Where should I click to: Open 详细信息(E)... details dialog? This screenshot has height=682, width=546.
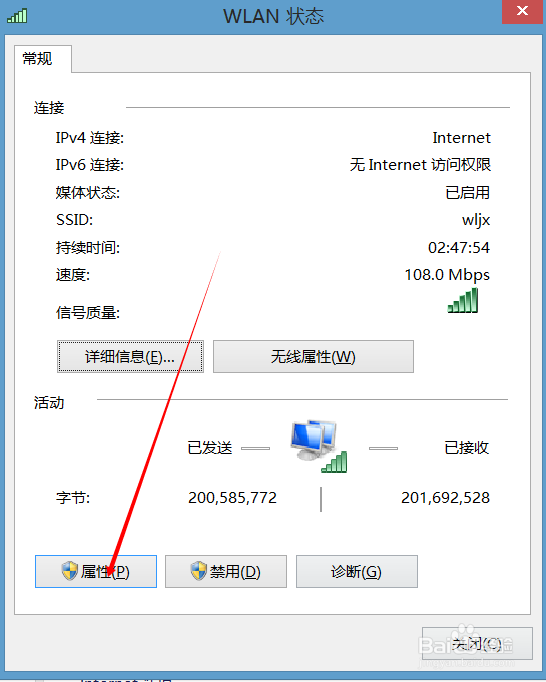coord(130,357)
